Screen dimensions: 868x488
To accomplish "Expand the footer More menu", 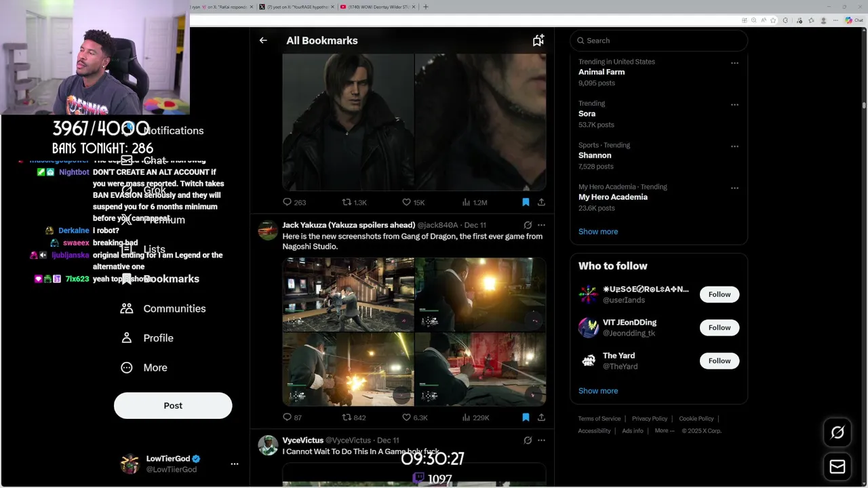I will (665, 430).
